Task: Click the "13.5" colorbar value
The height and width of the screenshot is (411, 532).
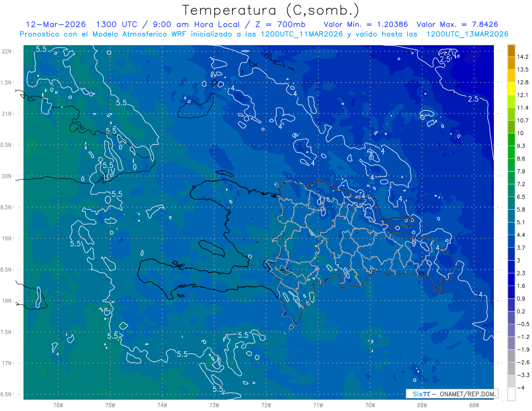Action: (x=523, y=70)
